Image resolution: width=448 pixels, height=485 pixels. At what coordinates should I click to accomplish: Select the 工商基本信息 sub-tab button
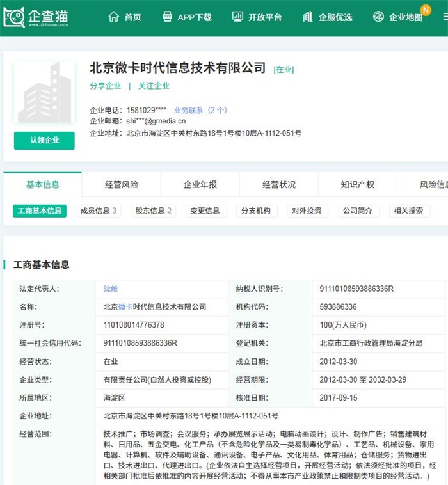tap(40, 211)
